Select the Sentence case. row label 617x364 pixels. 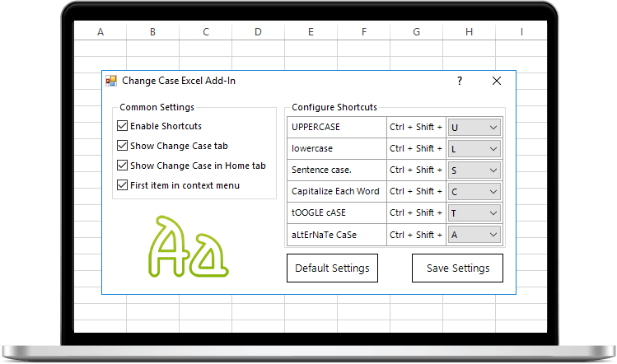pos(321,170)
